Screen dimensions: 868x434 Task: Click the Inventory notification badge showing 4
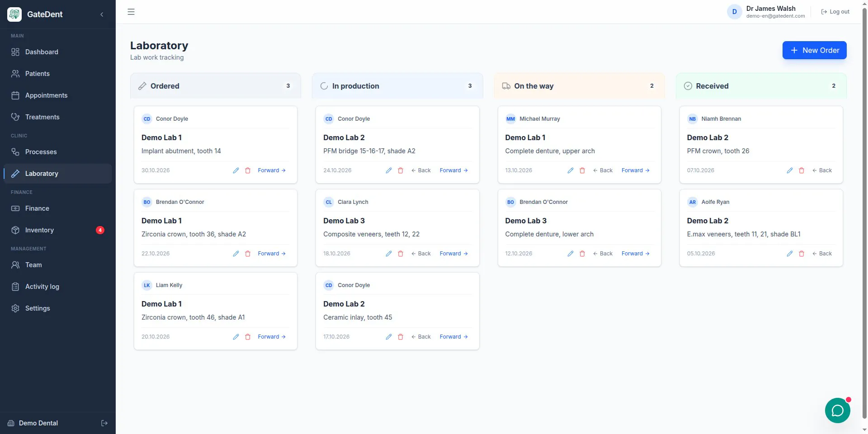100,230
